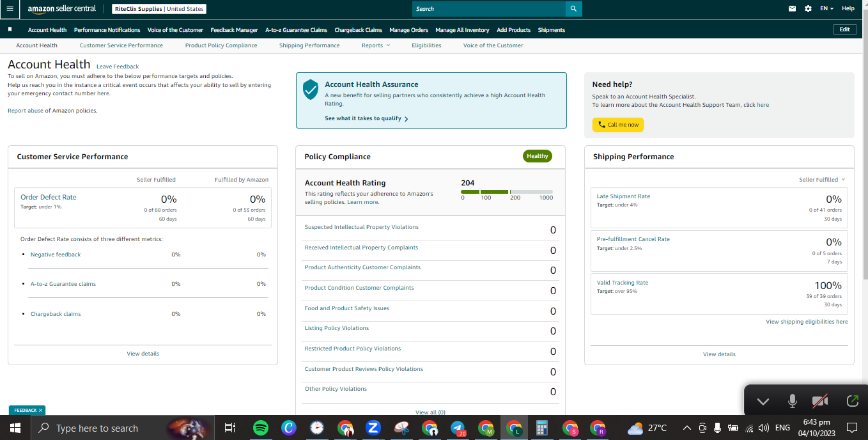
Task: Open Task View in the taskbar
Action: (230, 428)
